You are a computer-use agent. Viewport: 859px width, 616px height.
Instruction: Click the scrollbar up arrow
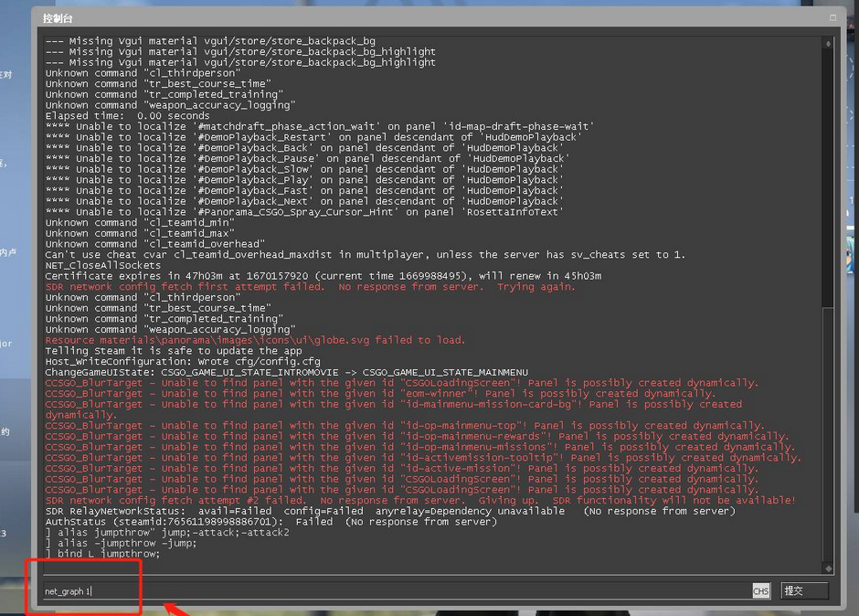(x=828, y=42)
